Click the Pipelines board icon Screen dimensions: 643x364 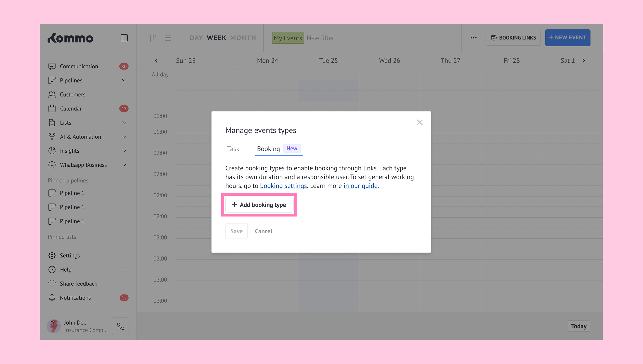52,80
